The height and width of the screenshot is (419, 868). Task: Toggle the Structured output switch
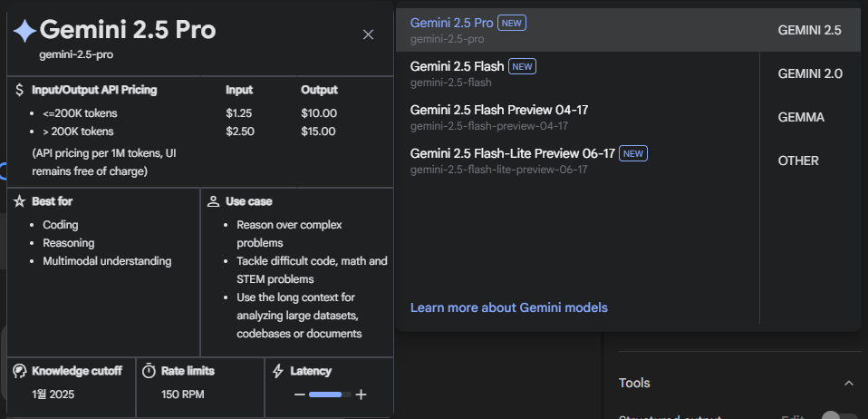click(x=839, y=415)
